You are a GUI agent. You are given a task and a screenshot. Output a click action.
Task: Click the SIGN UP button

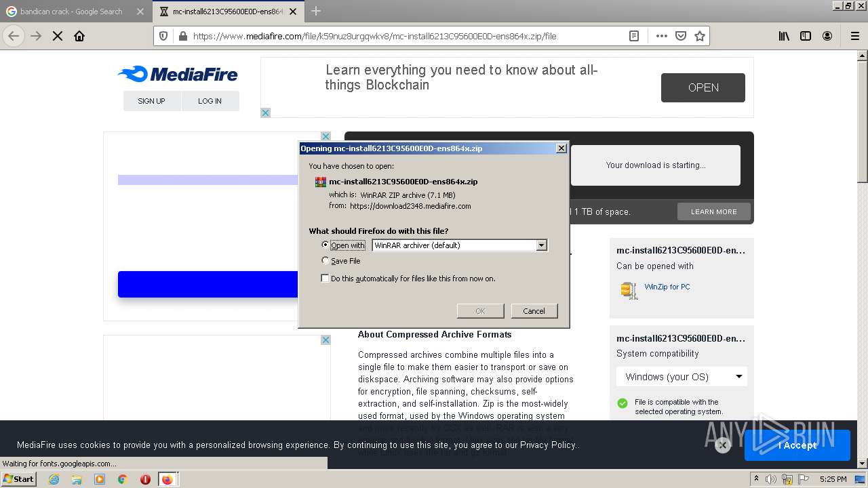(x=151, y=101)
